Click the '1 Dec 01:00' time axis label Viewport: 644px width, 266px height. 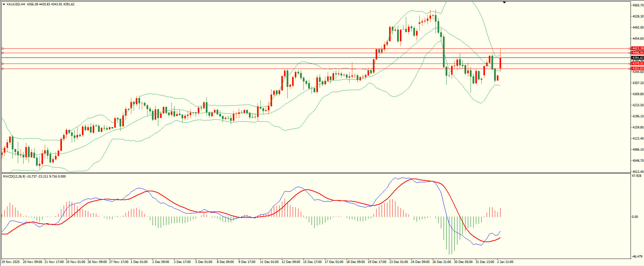pyautogui.click(x=139, y=262)
